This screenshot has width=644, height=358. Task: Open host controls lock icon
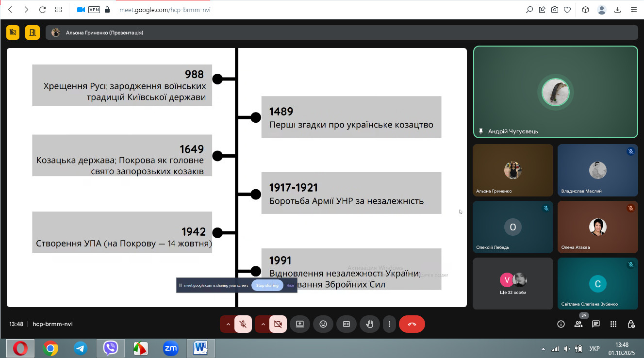click(631, 324)
